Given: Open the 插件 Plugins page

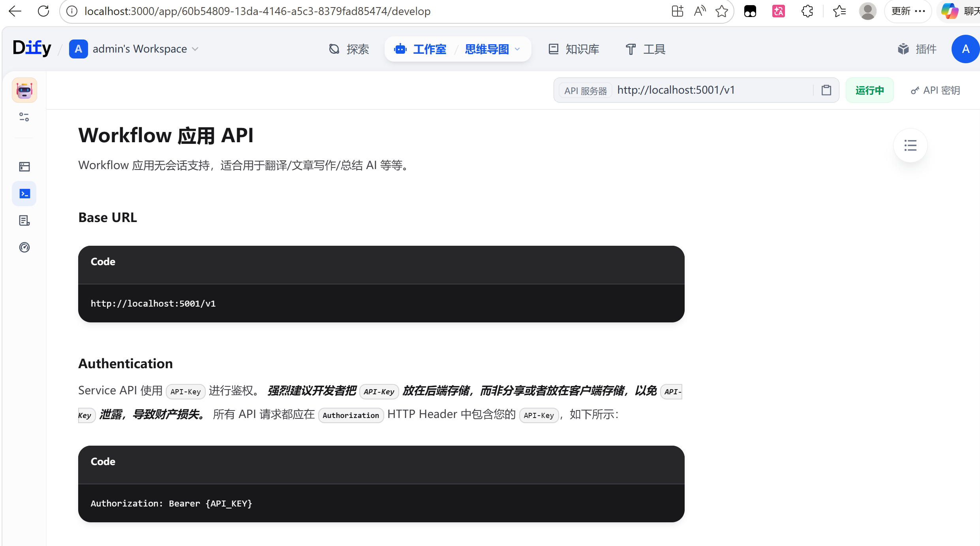Looking at the screenshot, I should click(917, 49).
